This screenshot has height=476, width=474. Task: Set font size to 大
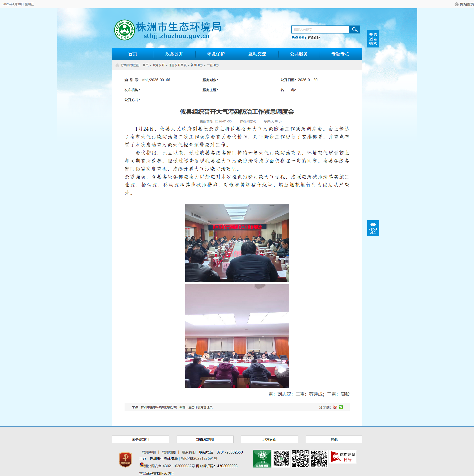tap(272, 121)
